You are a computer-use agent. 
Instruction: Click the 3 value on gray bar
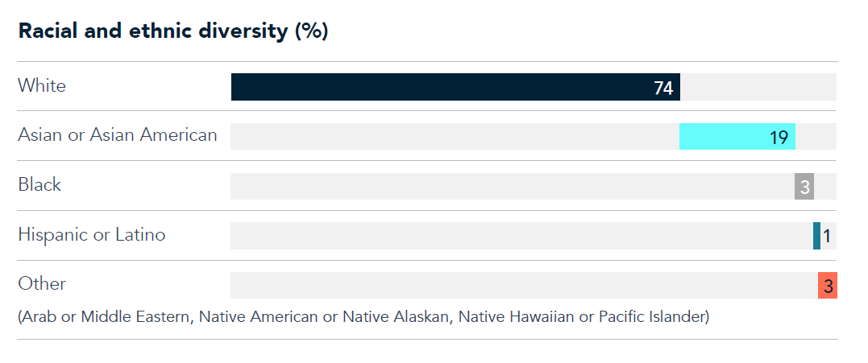(805, 188)
